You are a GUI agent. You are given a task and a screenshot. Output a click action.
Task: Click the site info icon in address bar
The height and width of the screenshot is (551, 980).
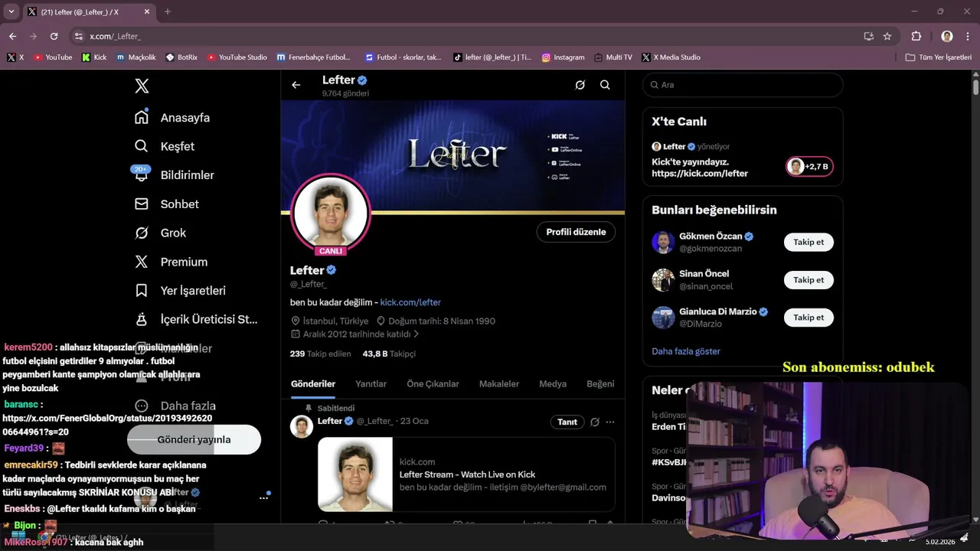78,36
